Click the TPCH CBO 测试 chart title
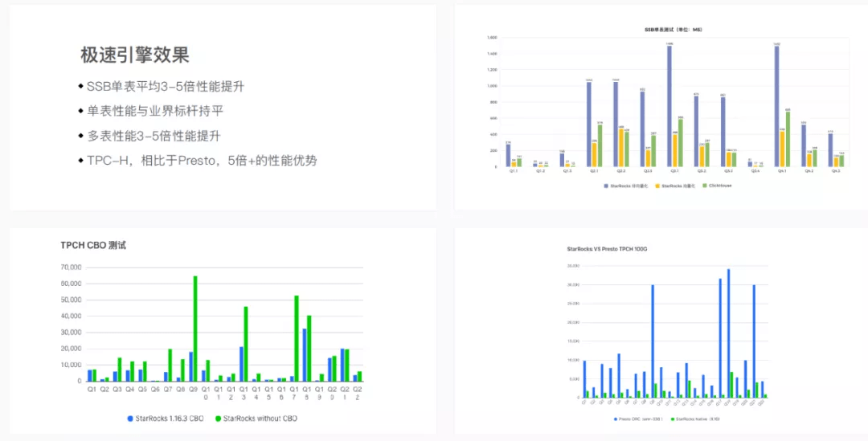 [93, 245]
